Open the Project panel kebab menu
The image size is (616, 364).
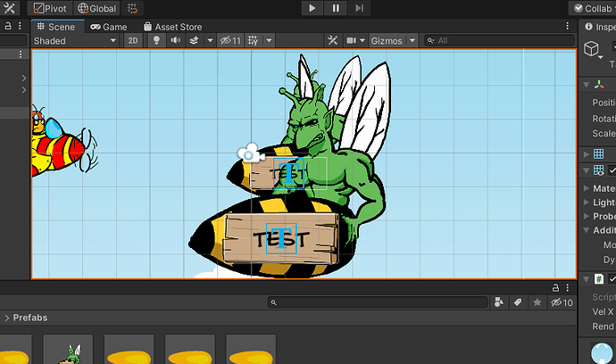coord(567,288)
